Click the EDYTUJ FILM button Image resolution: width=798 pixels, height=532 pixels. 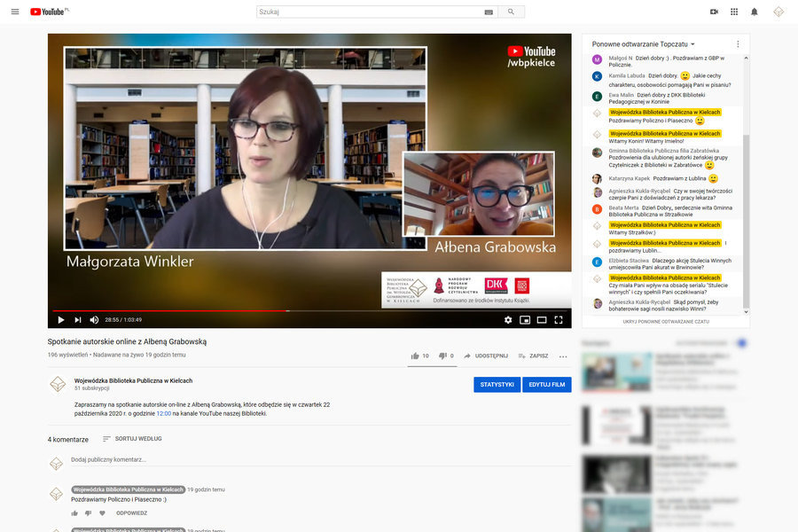tap(547, 385)
